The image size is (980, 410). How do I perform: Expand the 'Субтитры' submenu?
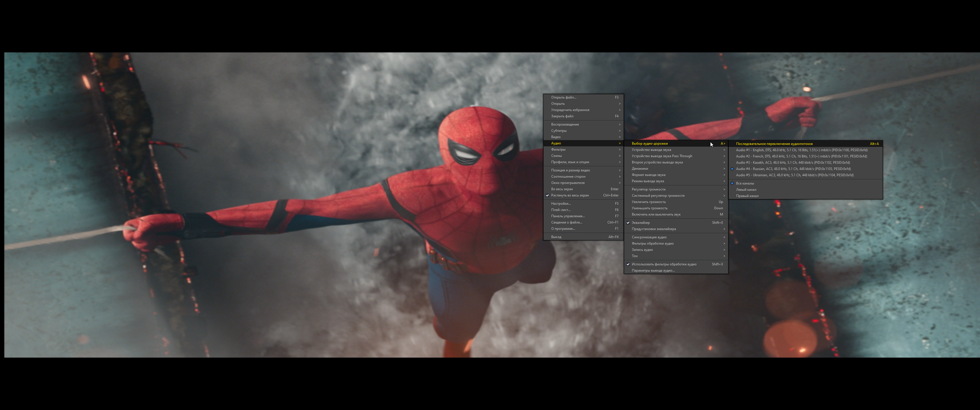(558, 130)
